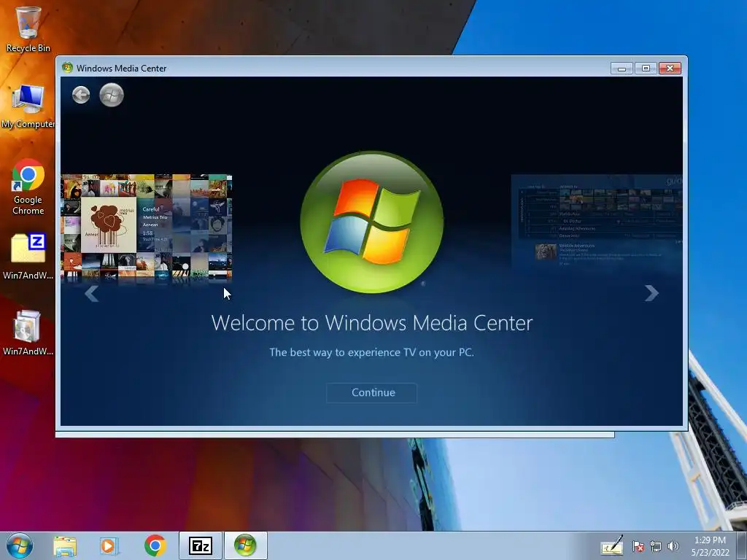
Task: Select the music library album art thumbnail
Action: tap(146, 227)
